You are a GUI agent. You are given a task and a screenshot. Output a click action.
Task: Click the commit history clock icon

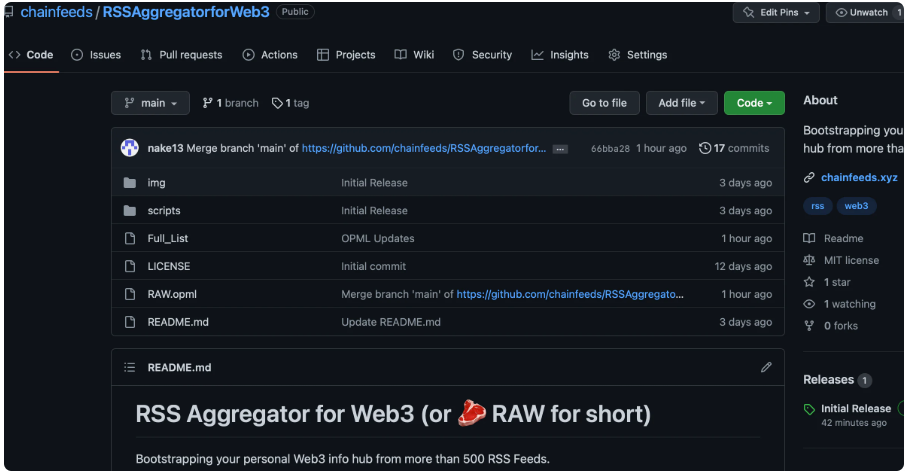[705, 148]
